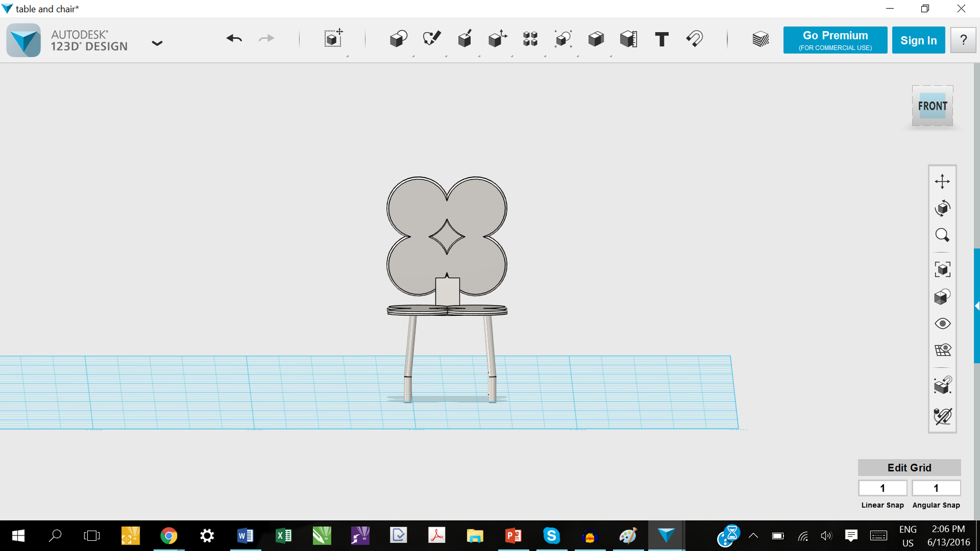
Task: Open the Modify tool menu
Action: click(498, 39)
